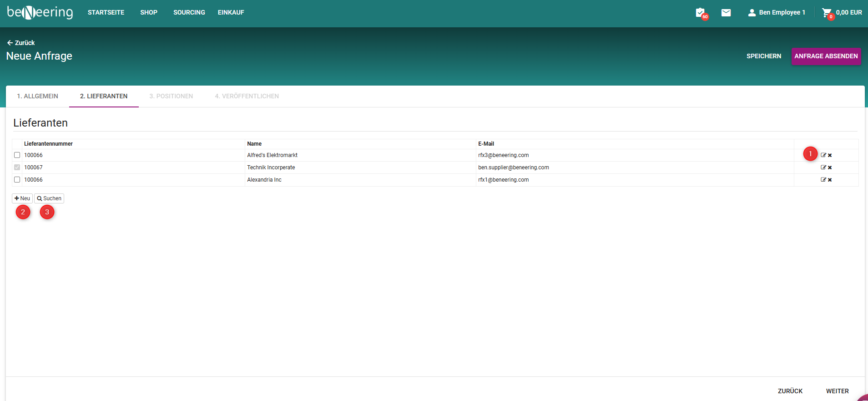The height and width of the screenshot is (401, 868).
Task: Select the Alexandria Inc checkbox
Action: 17,180
